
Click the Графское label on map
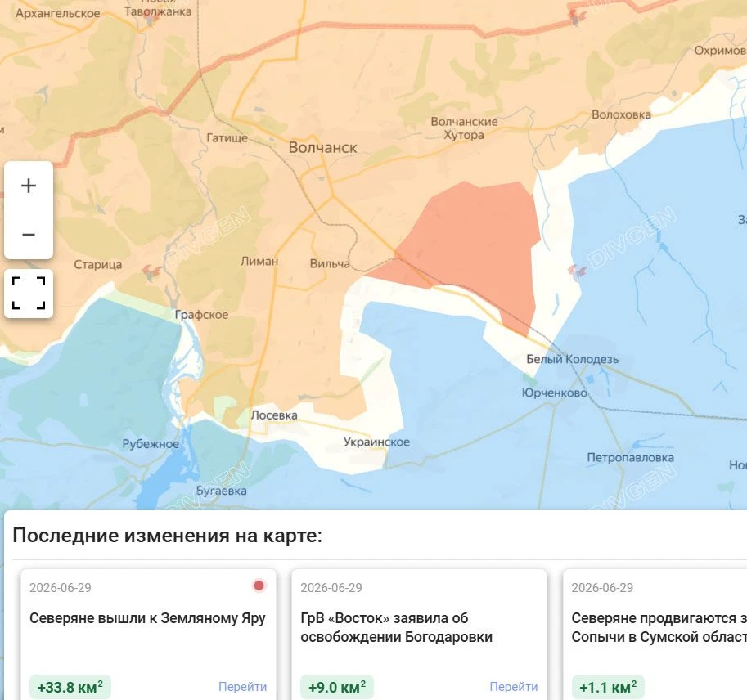point(201,315)
